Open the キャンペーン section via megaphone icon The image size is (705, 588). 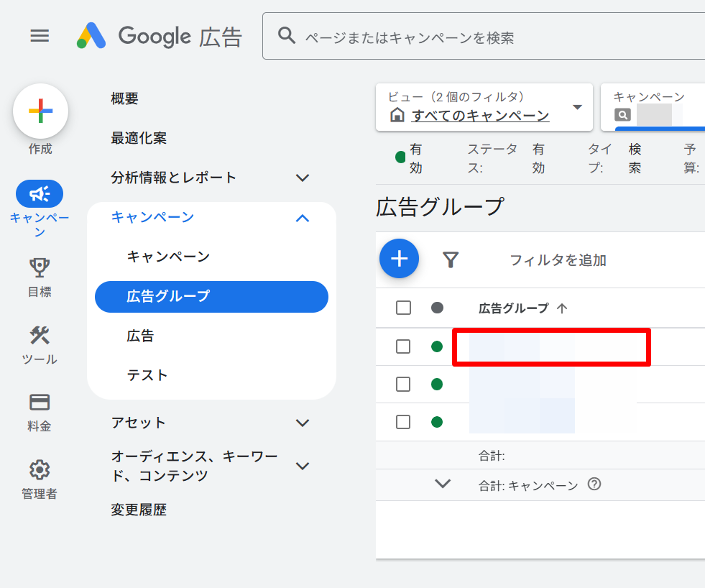coord(40,193)
